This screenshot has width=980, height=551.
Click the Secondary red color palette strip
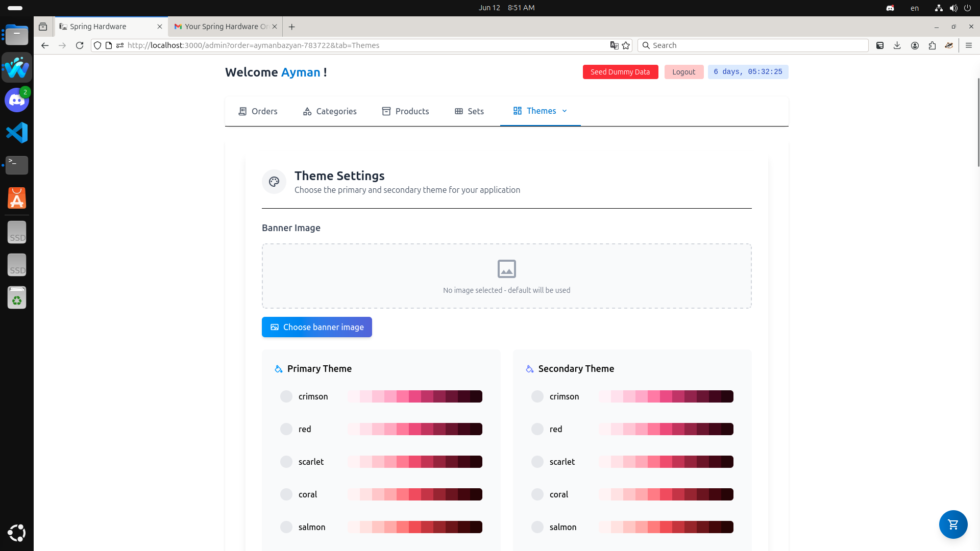[666, 429]
